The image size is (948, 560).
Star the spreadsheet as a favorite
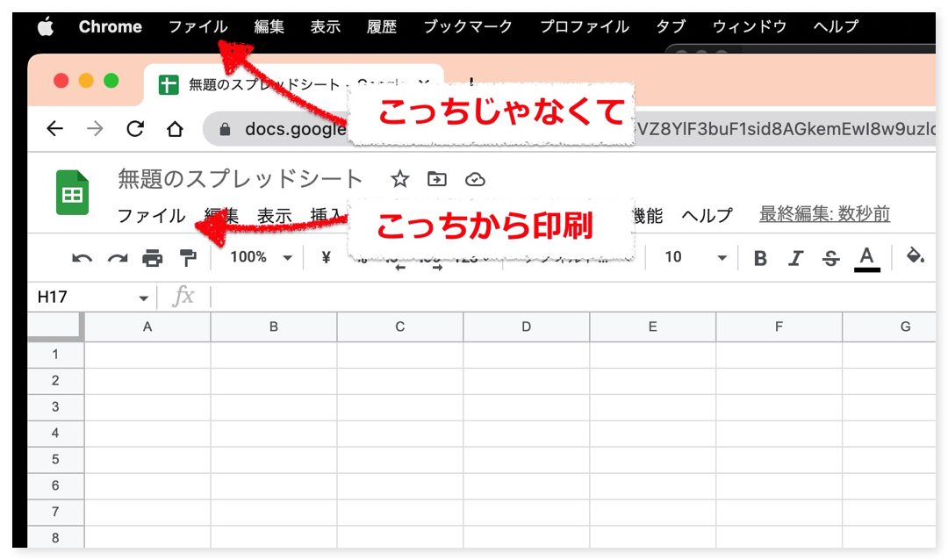pyautogui.click(x=399, y=179)
